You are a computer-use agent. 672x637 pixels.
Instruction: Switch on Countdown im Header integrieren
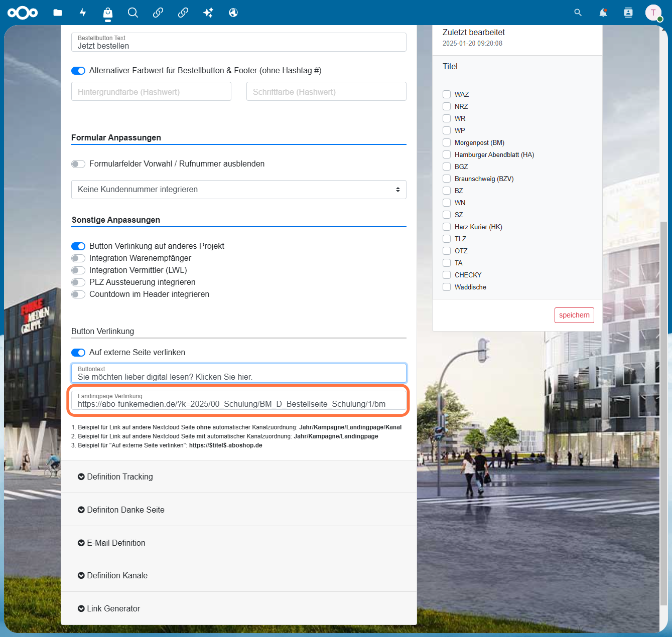[x=78, y=294]
